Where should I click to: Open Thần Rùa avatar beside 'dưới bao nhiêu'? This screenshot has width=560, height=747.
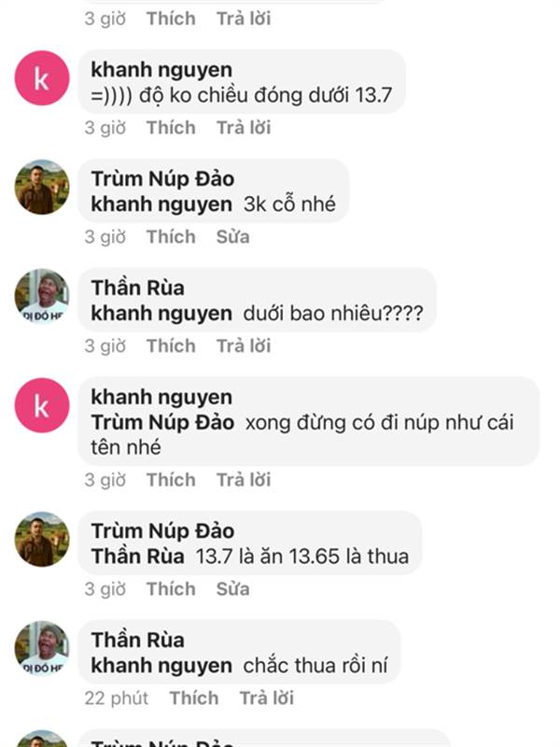(42, 296)
